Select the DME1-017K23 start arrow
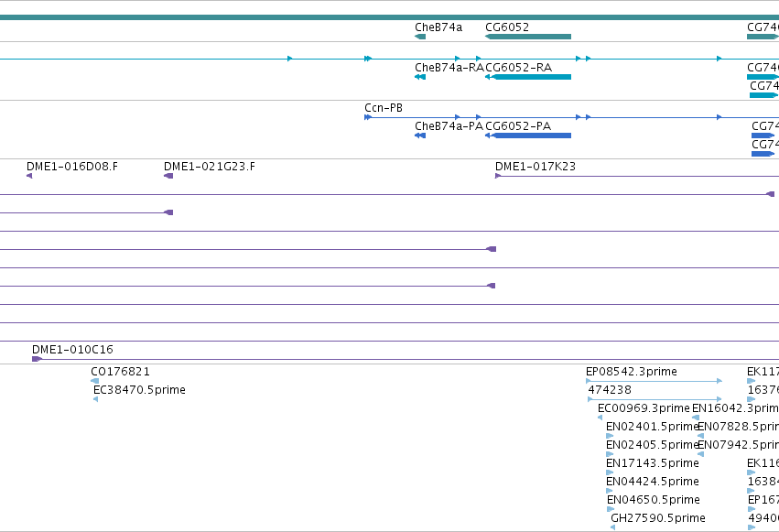Screen dimensions: 779x532 [x=498, y=176]
